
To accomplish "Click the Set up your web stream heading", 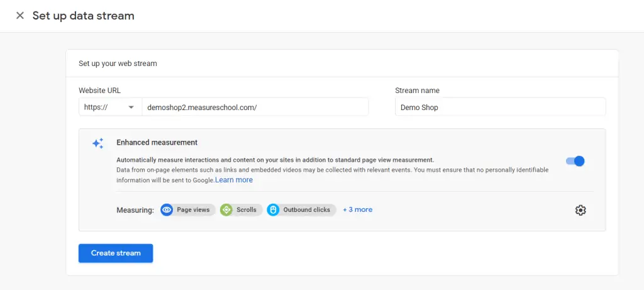I will point(118,64).
